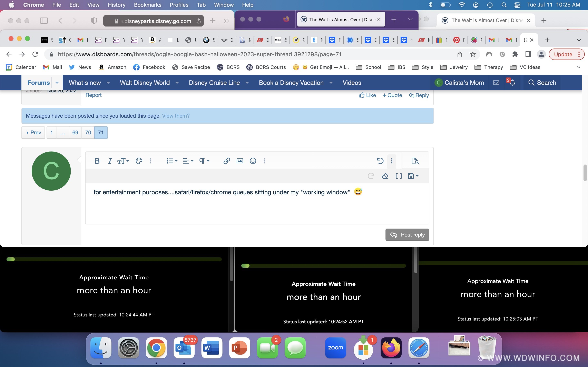This screenshot has height=367, width=588.
Task: Click page 70 pagination tab
Action: [88, 132]
